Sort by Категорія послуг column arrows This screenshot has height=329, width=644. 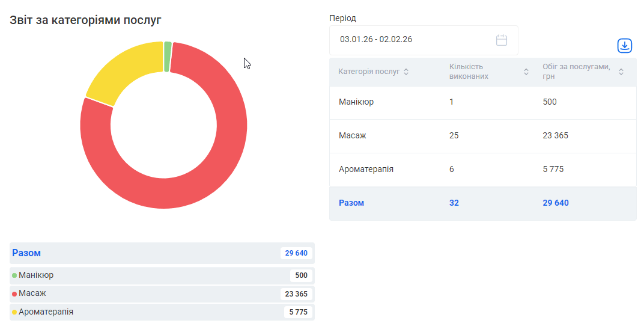click(x=406, y=72)
